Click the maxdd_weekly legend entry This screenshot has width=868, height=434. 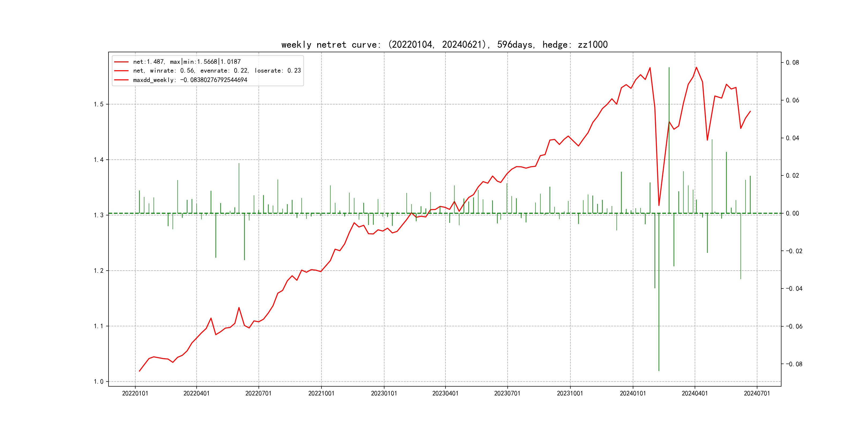tap(190, 80)
